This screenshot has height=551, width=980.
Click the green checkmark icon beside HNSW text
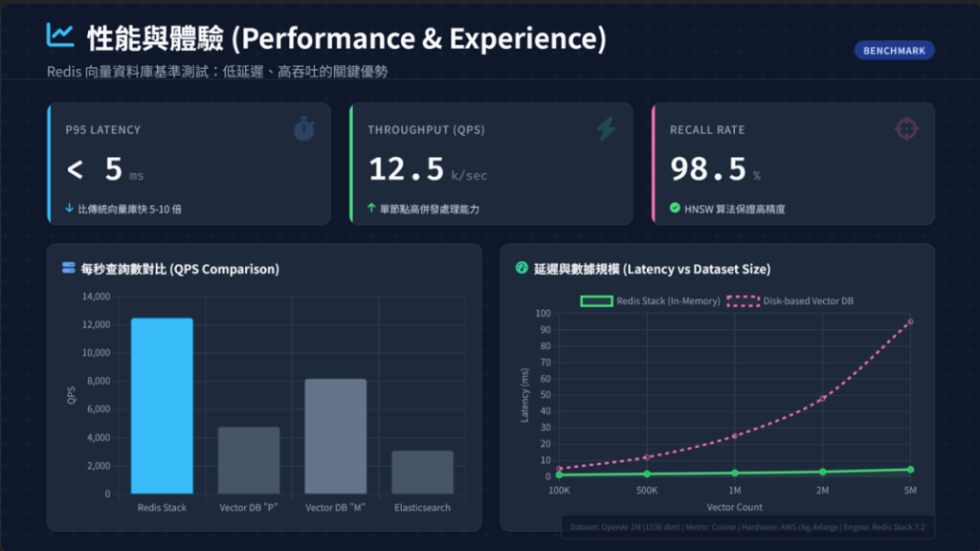pyautogui.click(x=675, y=208)
